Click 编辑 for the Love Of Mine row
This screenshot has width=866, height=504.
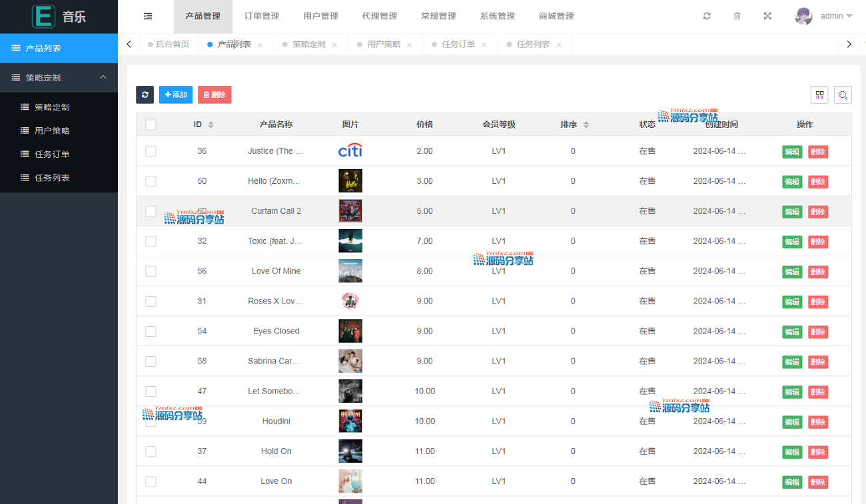click(791, 272)
